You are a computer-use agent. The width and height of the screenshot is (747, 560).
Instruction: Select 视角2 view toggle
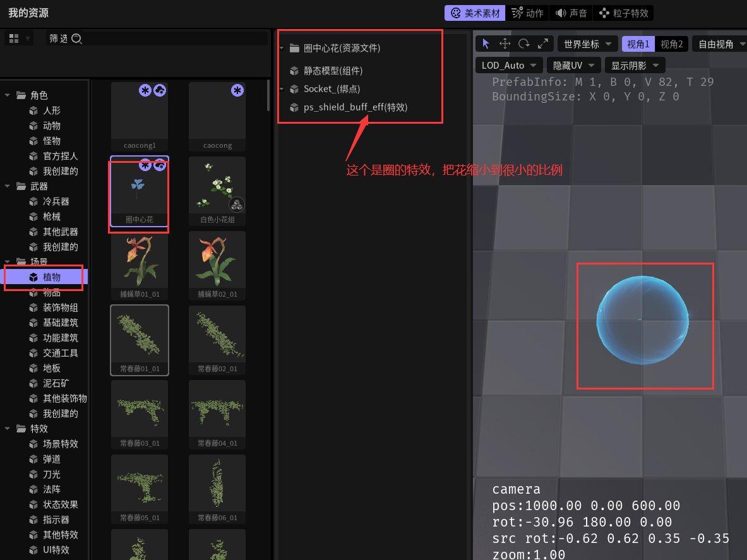[672, 44]
